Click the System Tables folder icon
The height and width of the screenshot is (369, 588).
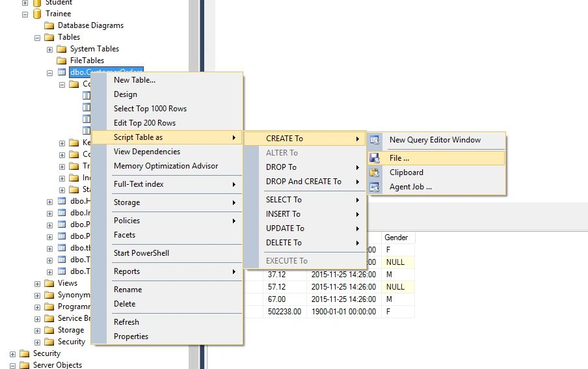point(62,49)
